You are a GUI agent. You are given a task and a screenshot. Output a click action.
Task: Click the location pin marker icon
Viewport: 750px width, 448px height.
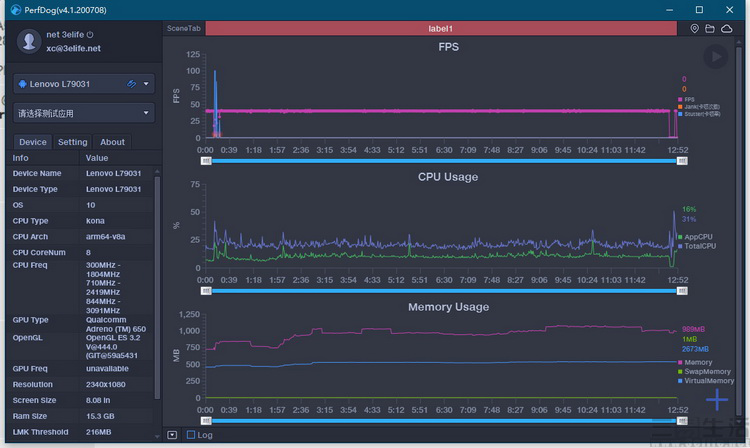coord(695,29)
